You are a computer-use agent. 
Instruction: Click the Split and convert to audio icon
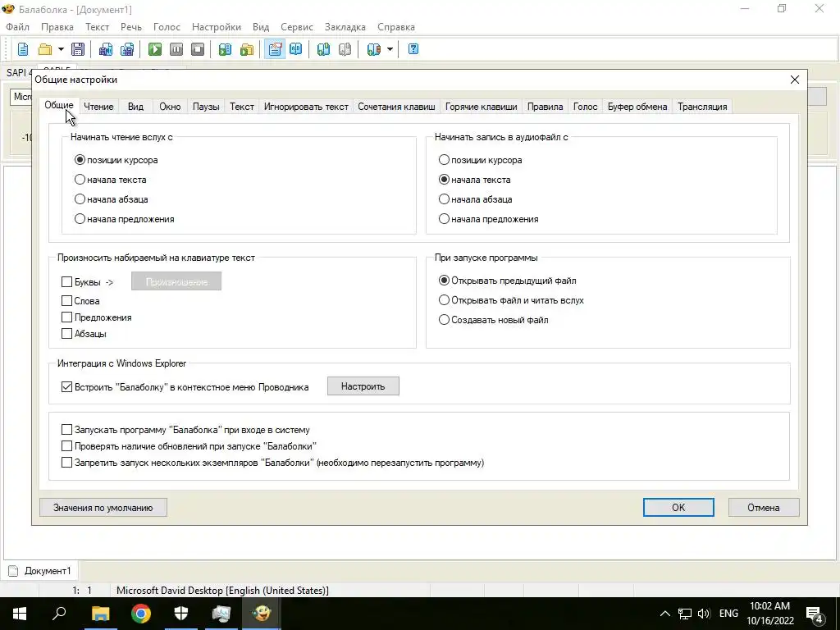(127, 49)
